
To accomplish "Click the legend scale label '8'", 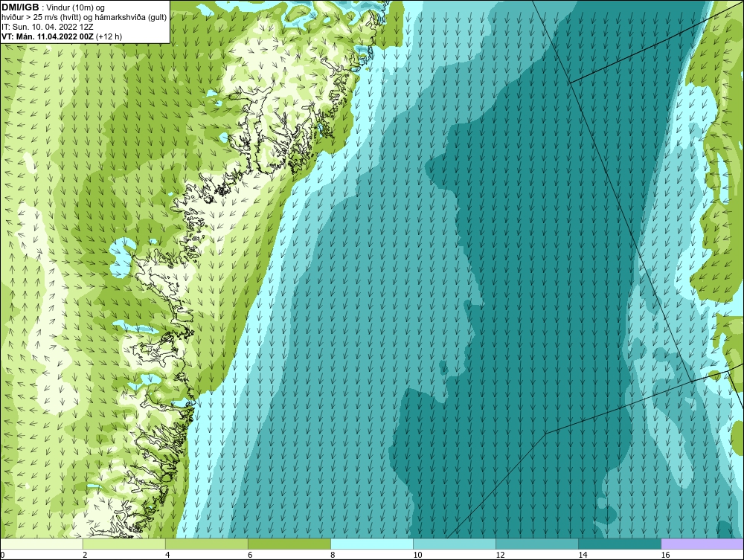I will click(x=333, y=555).
